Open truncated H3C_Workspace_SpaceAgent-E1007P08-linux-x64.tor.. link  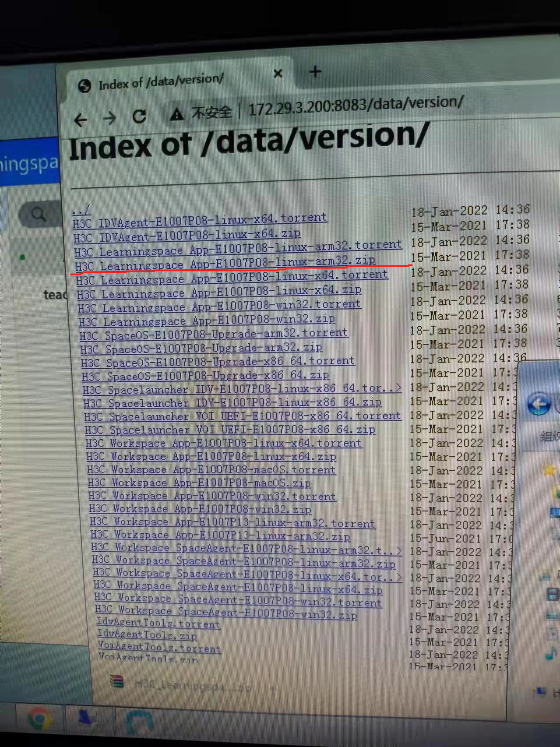coord(247,575)
